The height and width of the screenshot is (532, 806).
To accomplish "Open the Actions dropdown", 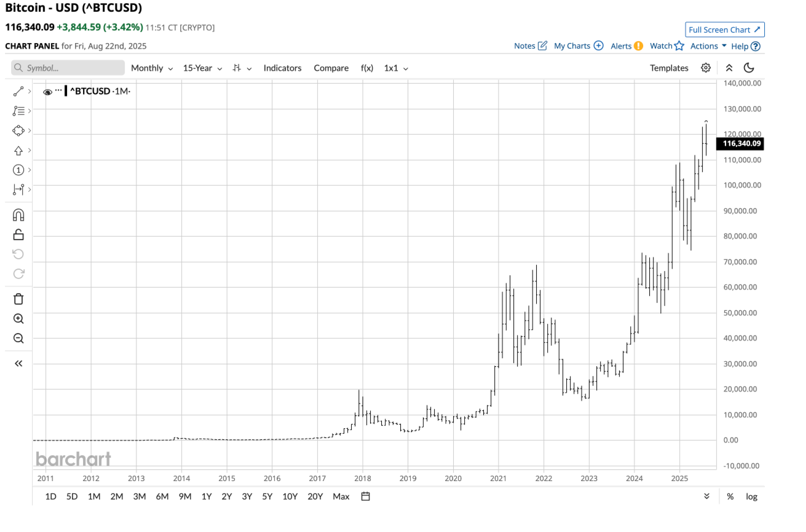I will tap(708, 46).
